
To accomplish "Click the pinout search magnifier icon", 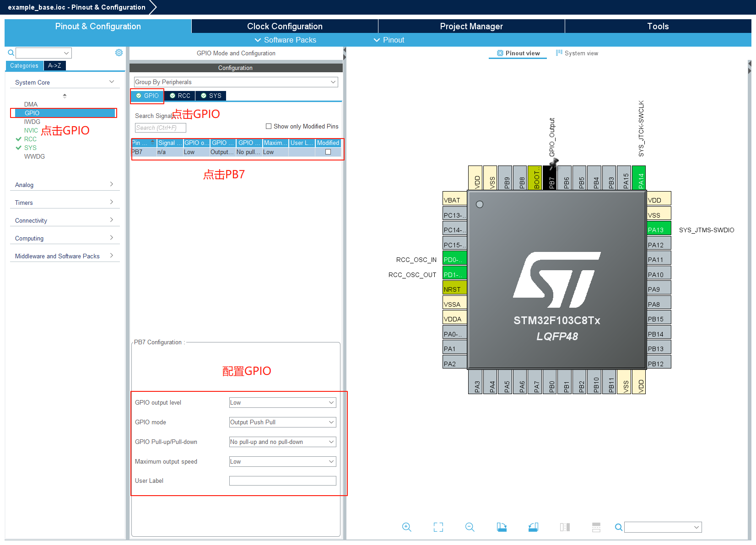I will 619,527.
